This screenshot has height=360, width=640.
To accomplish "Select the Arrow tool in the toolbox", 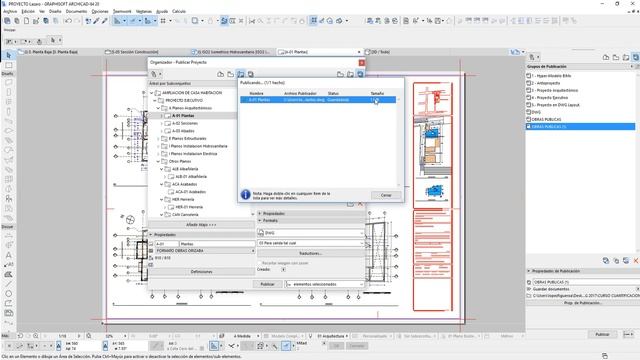I will (9, 55).
